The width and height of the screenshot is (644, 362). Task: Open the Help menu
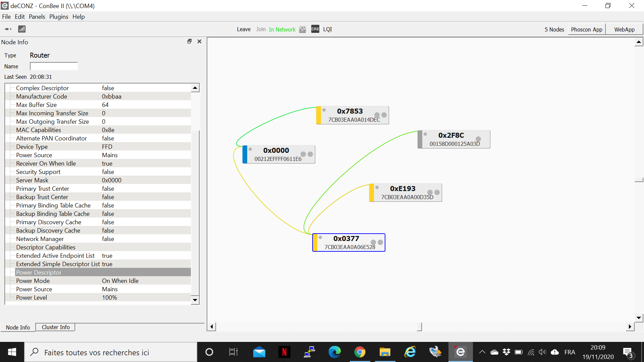point(78,17)
